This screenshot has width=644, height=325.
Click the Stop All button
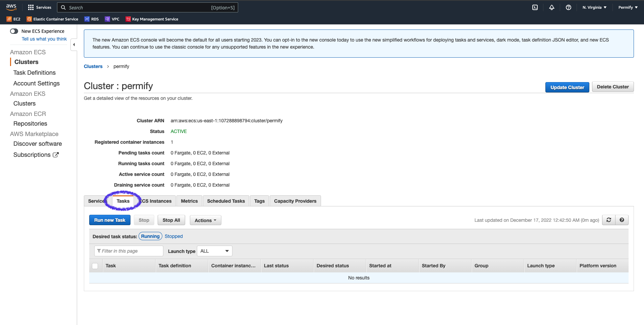tap(171, 220)
